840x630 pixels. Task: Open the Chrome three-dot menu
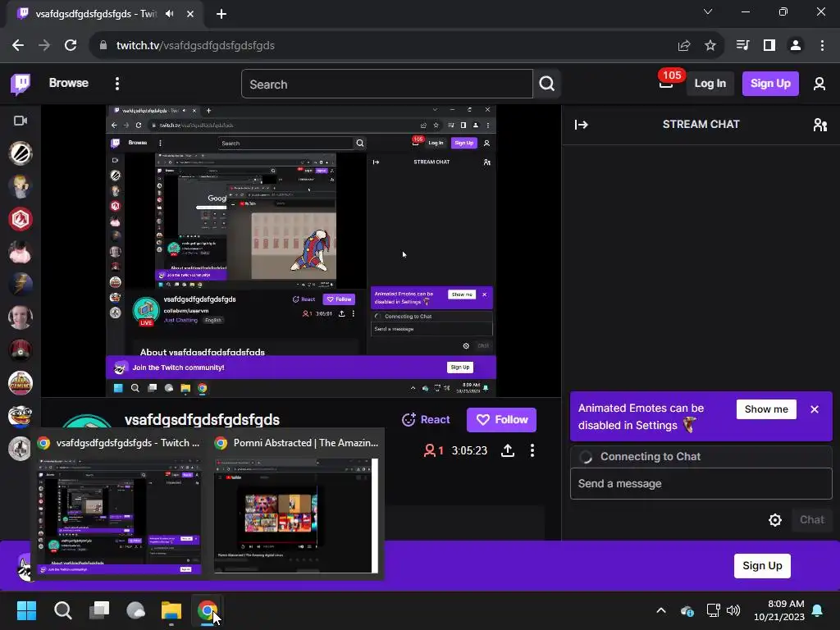coord(822,46)
